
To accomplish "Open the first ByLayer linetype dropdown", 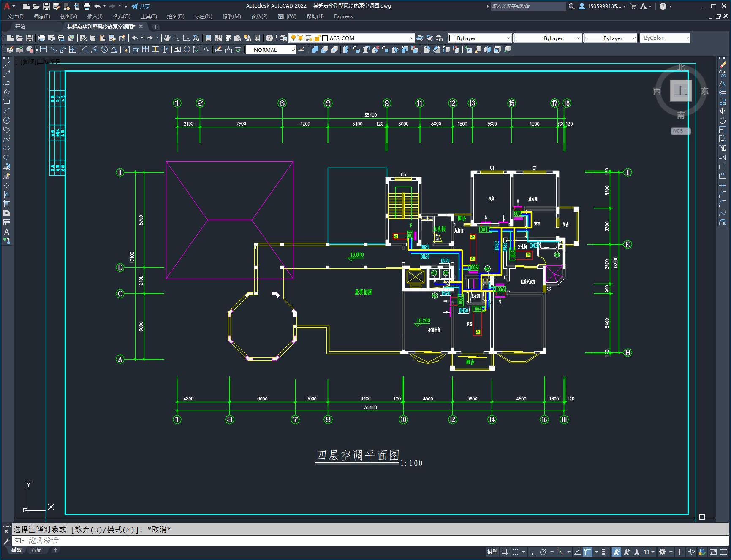I will click(548, 38).
